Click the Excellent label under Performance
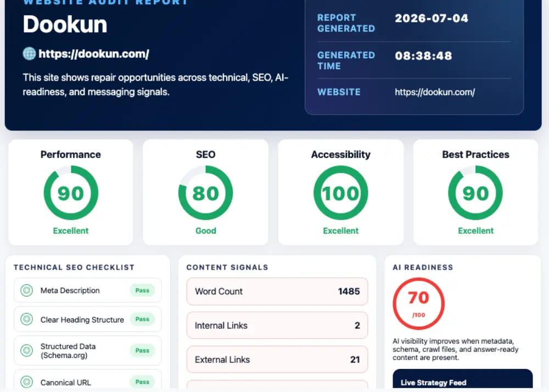 [x=71, y=231]
